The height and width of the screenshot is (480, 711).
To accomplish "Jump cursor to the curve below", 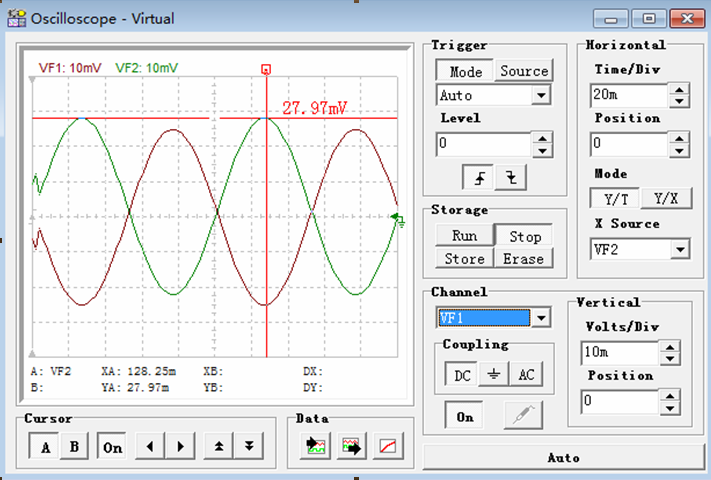I will [x=249, y=446].
